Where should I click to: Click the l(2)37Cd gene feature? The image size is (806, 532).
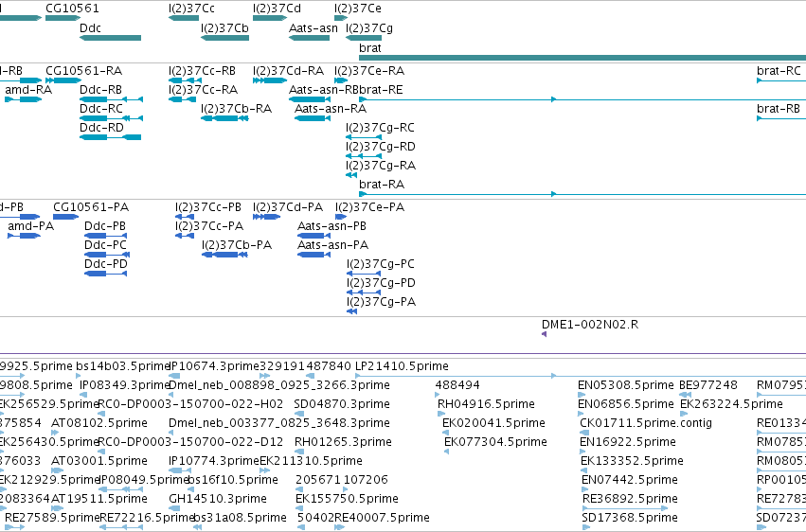(270, 18)
